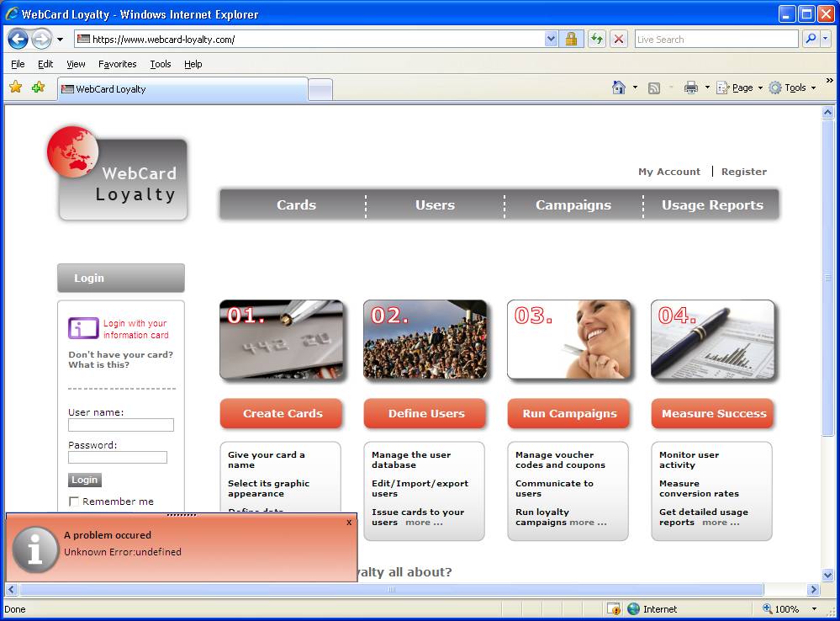Open the View menu
The width and height of the screenshot is (840, 621).
pyautogui.click(x=76, y=64)
